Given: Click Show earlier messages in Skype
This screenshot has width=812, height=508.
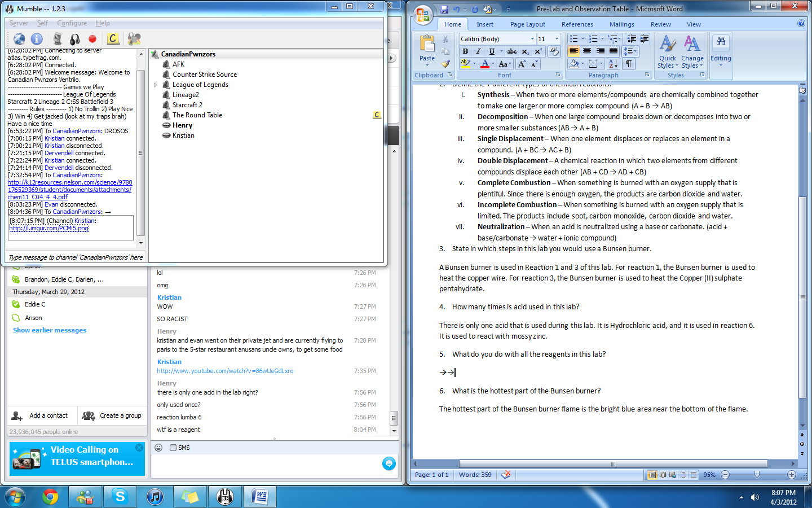Looking at the screenshot, I should coord(50,330).
